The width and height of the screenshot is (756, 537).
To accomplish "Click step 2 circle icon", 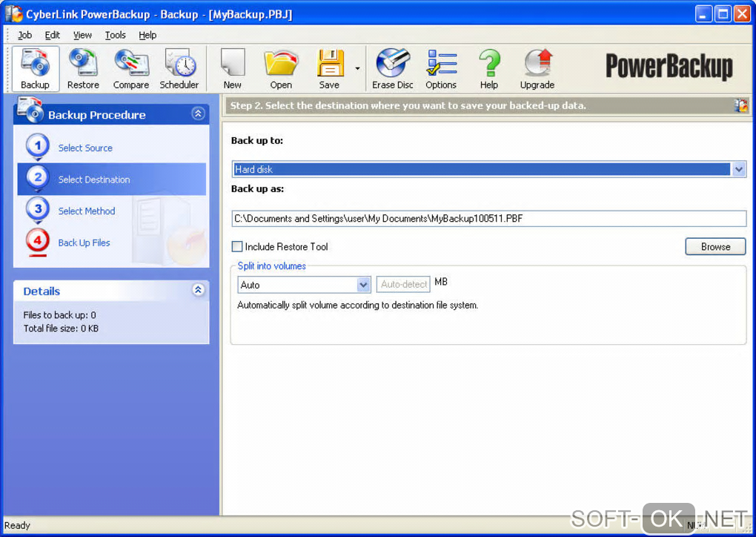I will [38, 177].
